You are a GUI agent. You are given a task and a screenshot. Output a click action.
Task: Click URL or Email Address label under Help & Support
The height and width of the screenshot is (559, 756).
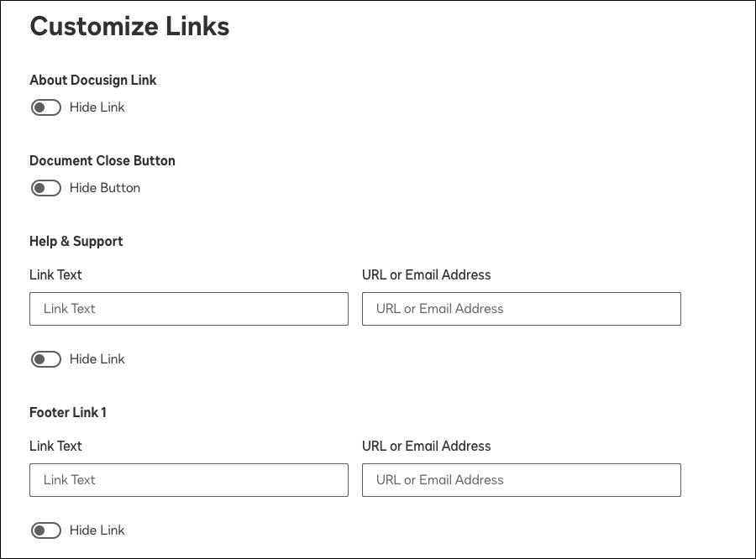426,274
